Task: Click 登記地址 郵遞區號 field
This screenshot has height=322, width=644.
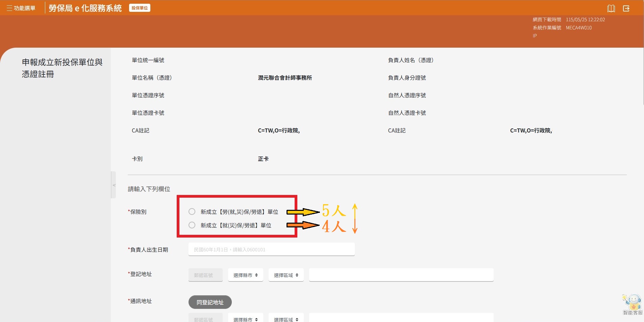Action: click(x=205, y=275)
